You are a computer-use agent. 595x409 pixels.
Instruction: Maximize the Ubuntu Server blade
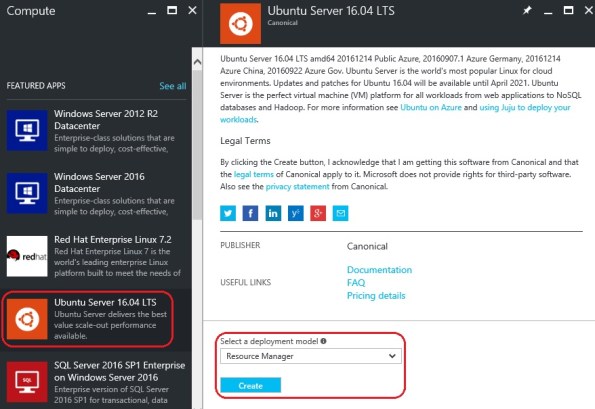(x=568, y=10)
